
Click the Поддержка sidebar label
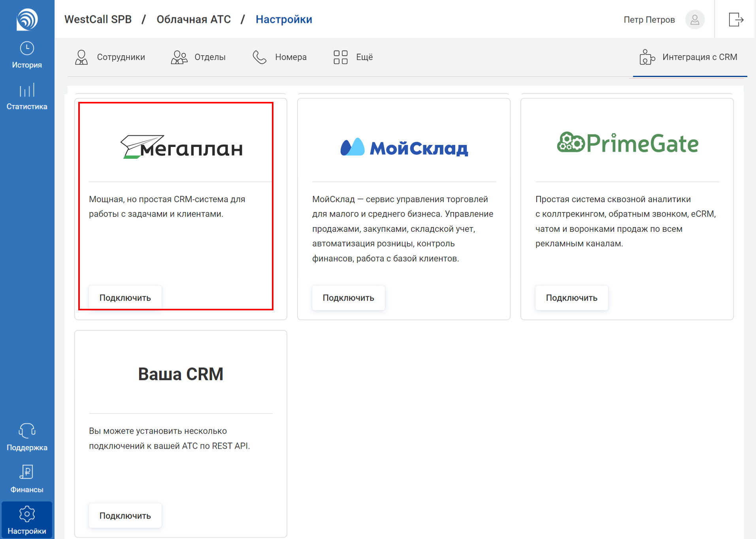(x=27, y=448)
